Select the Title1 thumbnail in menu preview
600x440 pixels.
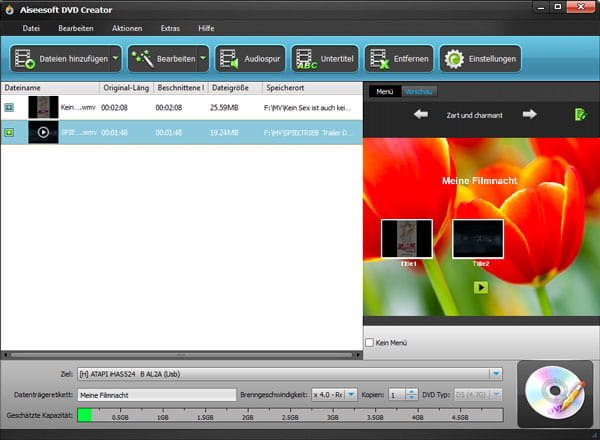tap(407, 240)
